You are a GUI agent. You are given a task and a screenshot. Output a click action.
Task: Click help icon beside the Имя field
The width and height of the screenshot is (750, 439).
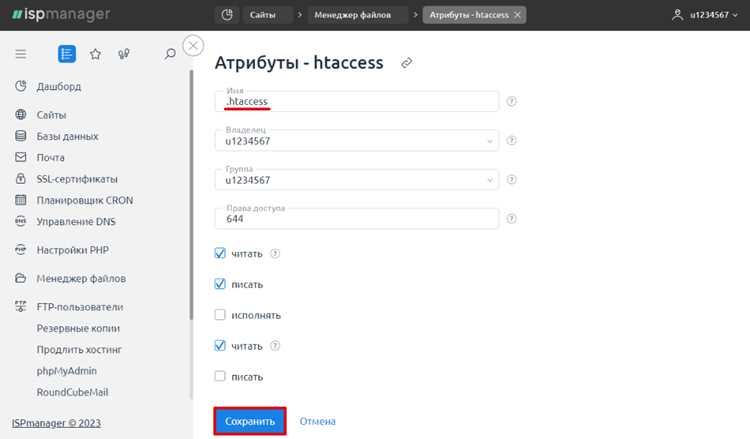511,101
